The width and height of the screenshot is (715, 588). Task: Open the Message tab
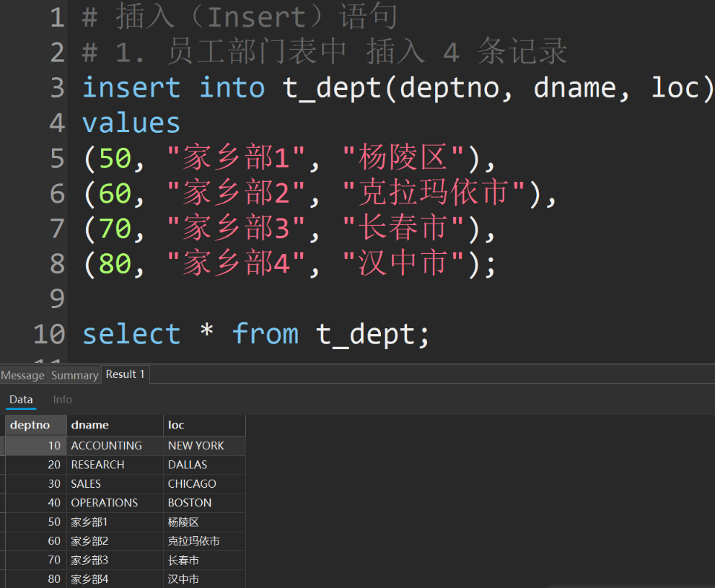(x=23, y=375)
